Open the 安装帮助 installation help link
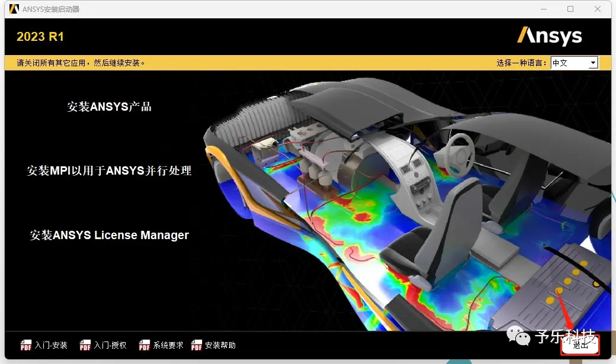This screenshot has width=616, height=364. click(220, 345)
